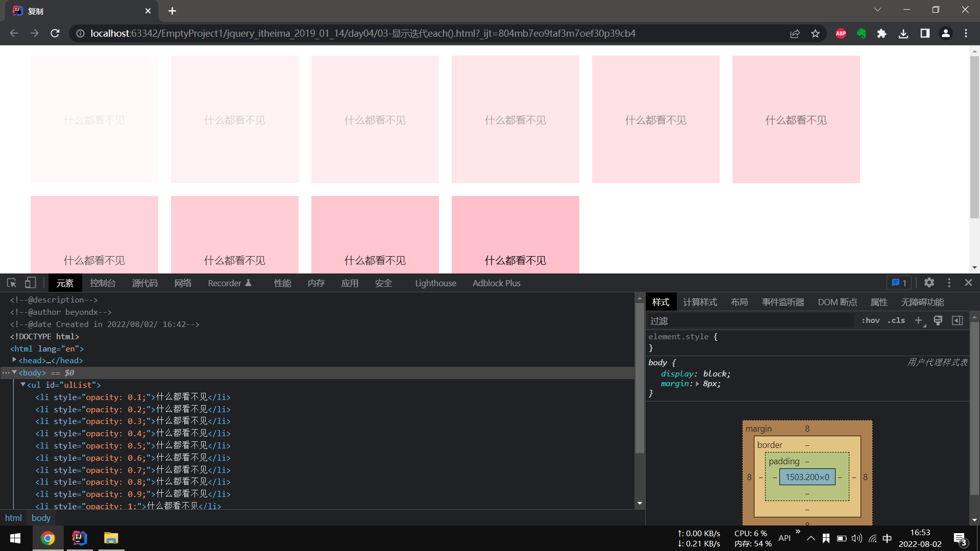Open the 事件监听器 event listeners tab
The height and width of the screenshot is (551, 980).
click(782, 302)
